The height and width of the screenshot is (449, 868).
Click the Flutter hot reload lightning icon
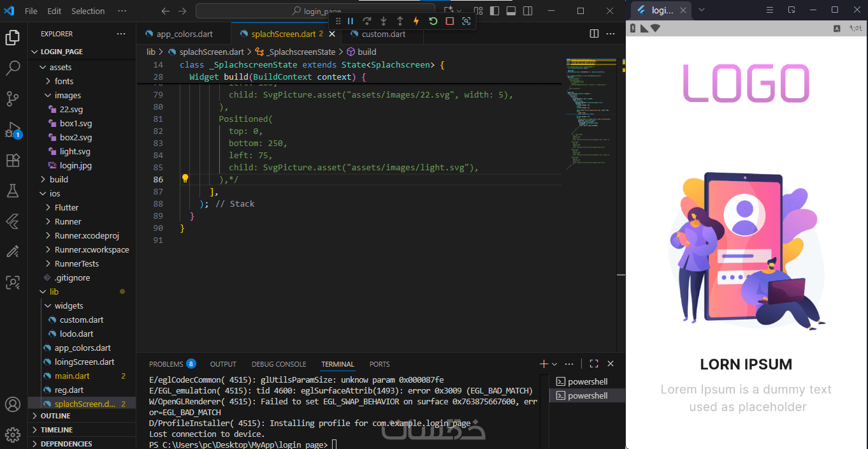[x=416, y=21]
